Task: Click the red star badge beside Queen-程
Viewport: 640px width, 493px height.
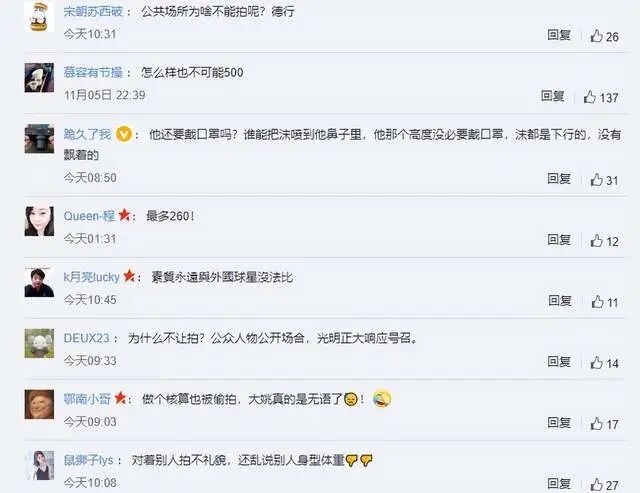Action: coord(124,214)
